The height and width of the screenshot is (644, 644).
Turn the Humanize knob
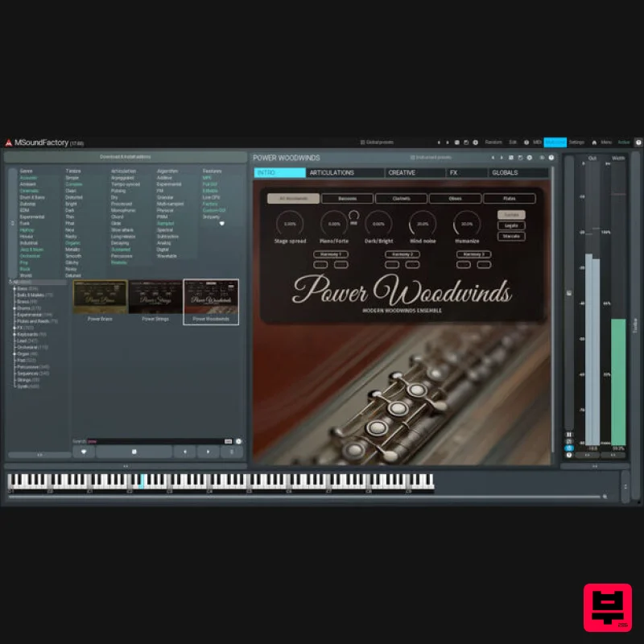465,222
